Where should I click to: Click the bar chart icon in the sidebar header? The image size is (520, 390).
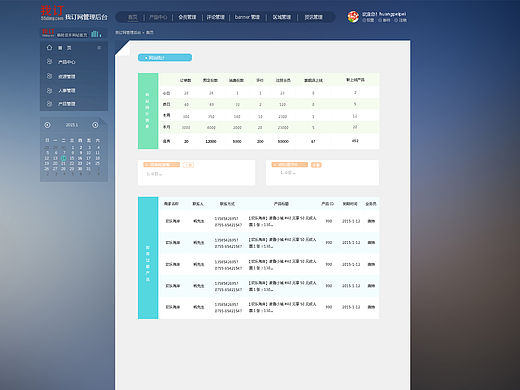(96, 34)
